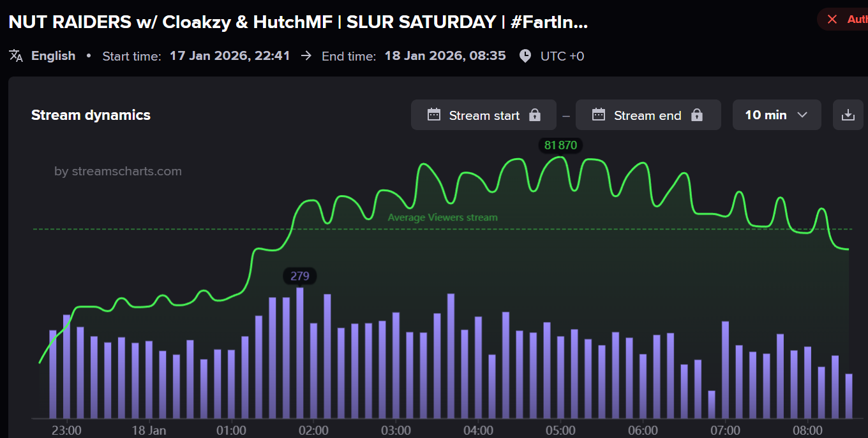
Task: Click the '06:00' axis label
Action: 643,430
